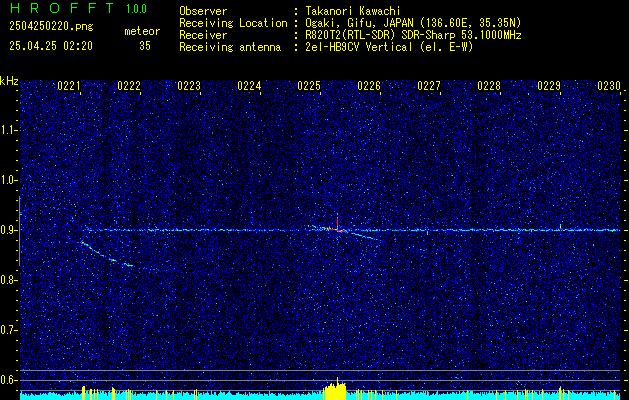This screenshot has height=400, width=629.
Task: Click the meteor count label
Action: pos(142,31)
